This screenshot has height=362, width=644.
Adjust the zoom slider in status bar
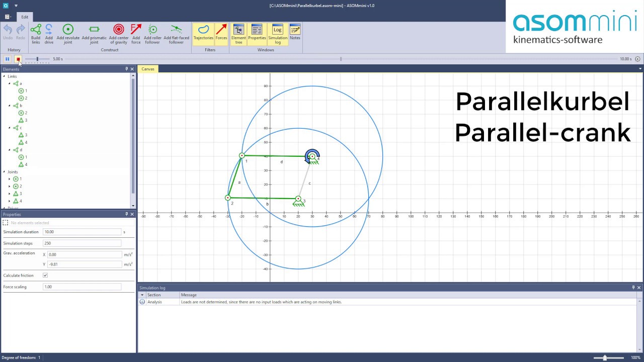(605, 357)
